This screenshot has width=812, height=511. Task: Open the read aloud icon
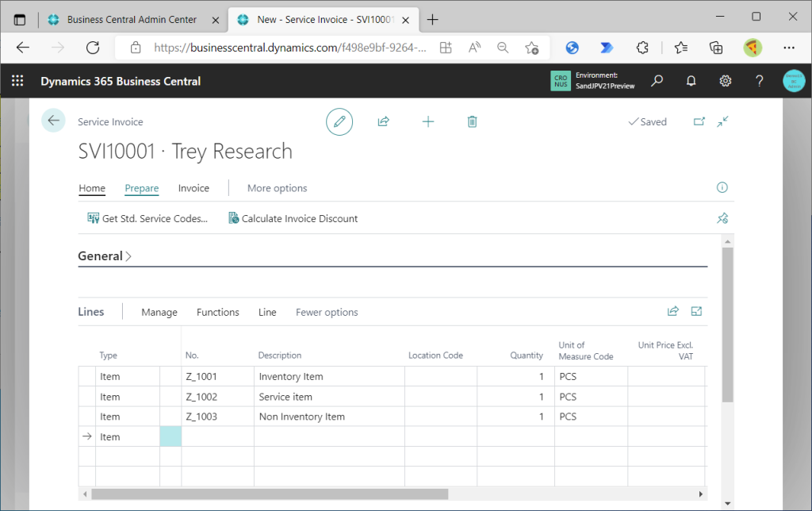(x=474, y=48)
